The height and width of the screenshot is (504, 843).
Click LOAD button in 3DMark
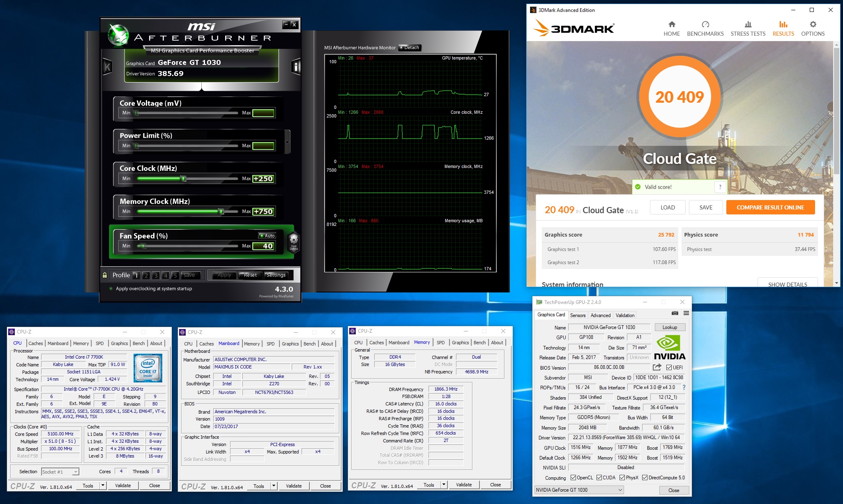pyautogui.click(x=668, y=207)
